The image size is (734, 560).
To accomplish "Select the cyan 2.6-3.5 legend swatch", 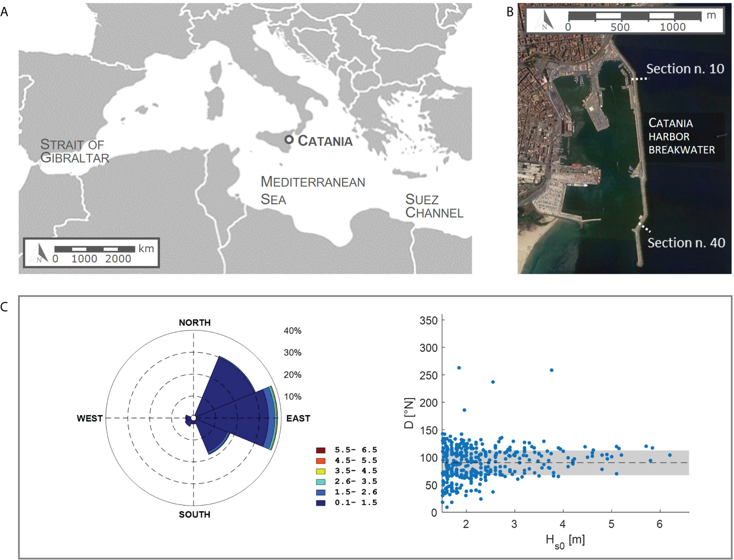I will click(321, 482).
